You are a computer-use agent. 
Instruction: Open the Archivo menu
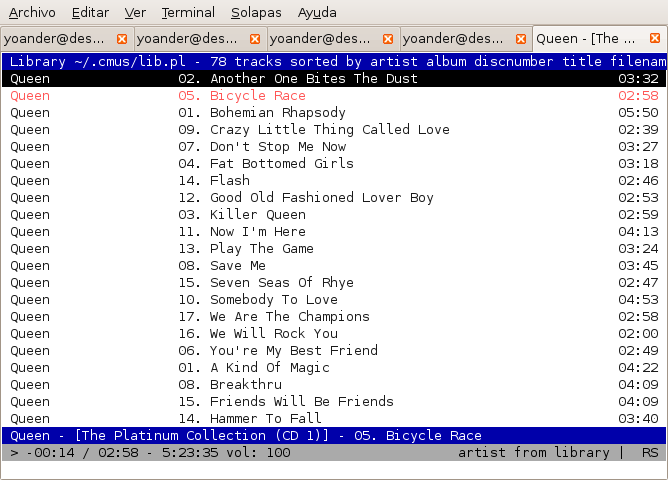32,13
